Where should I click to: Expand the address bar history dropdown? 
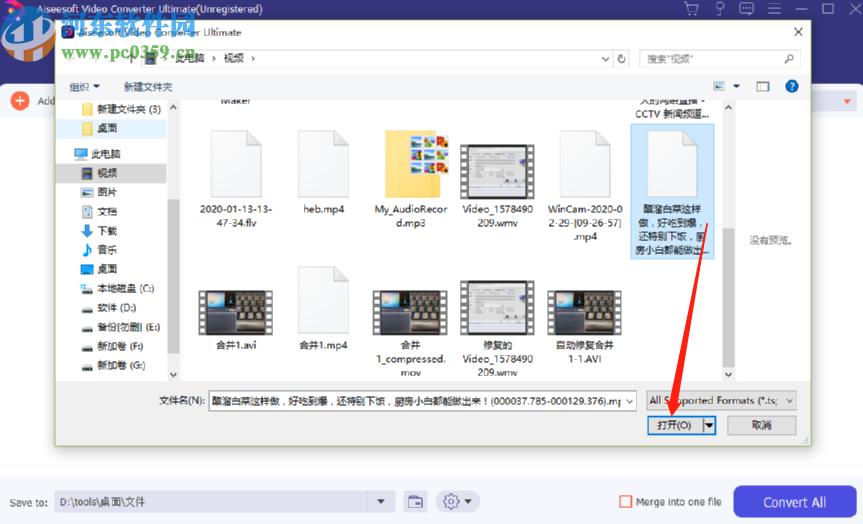(x=605, y=58)
